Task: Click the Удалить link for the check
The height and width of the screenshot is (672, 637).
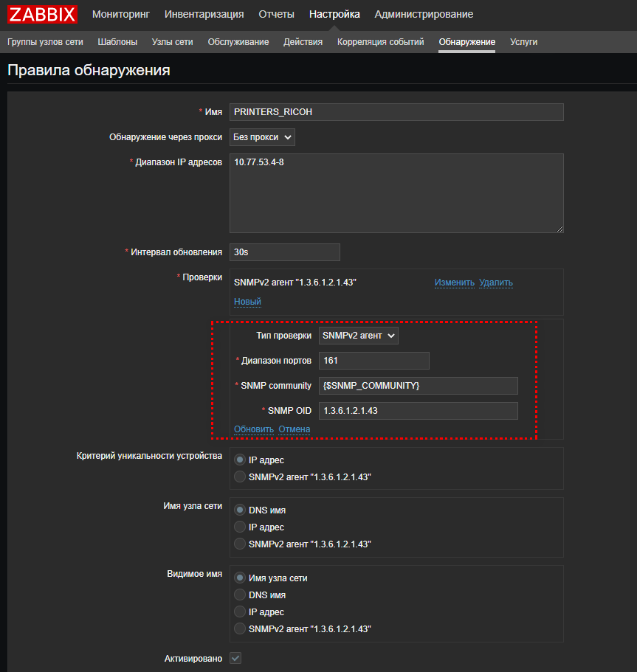Action: tap(495, 283)
